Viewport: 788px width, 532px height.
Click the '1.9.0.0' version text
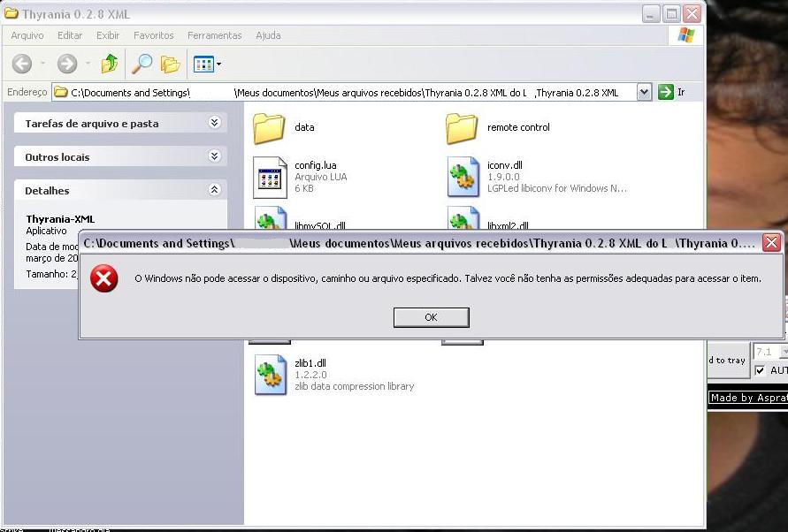click(503, 177)
